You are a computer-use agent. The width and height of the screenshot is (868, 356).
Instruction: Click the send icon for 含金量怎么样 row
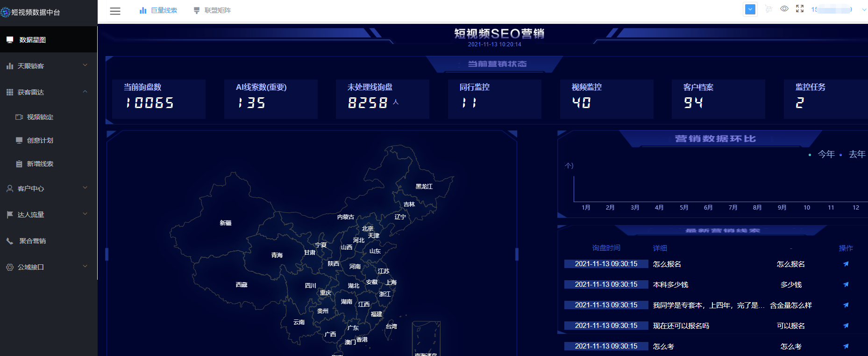coord(846,305)
